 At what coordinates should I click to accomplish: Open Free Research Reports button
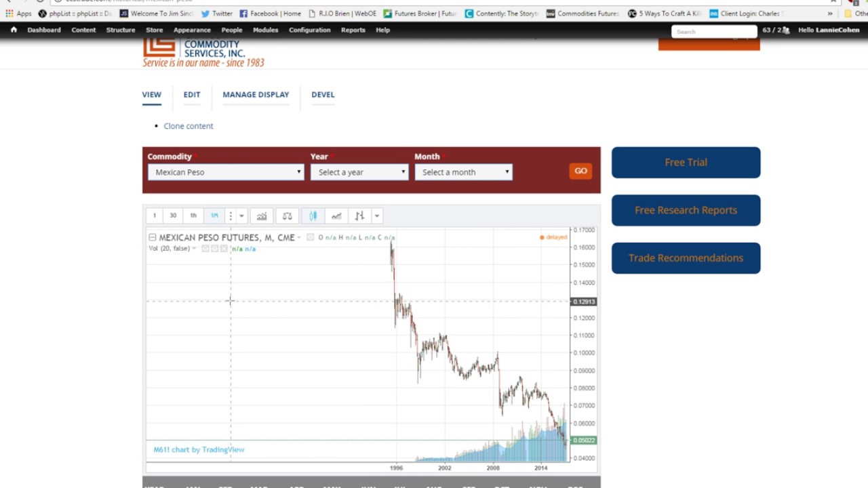tap(686, 210)
